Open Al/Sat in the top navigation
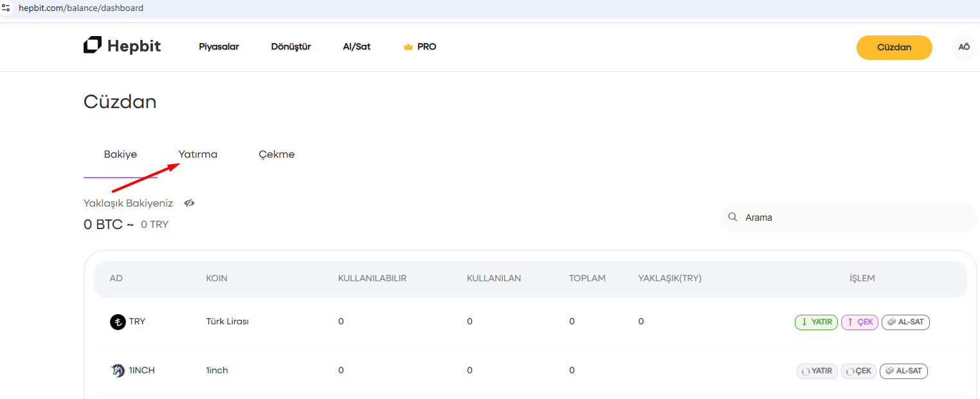Image resolution: width=980 pixels, height=399 pixels. point(356,47)
